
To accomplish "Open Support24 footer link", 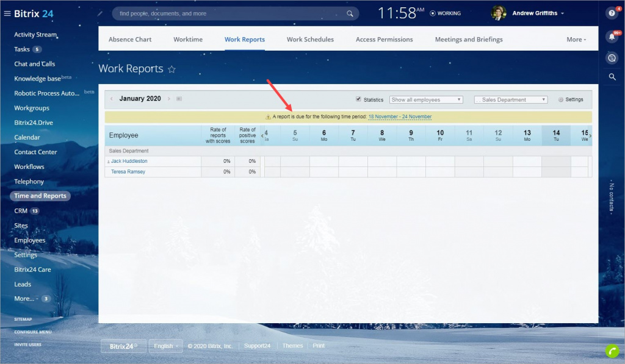I will 257,346.
